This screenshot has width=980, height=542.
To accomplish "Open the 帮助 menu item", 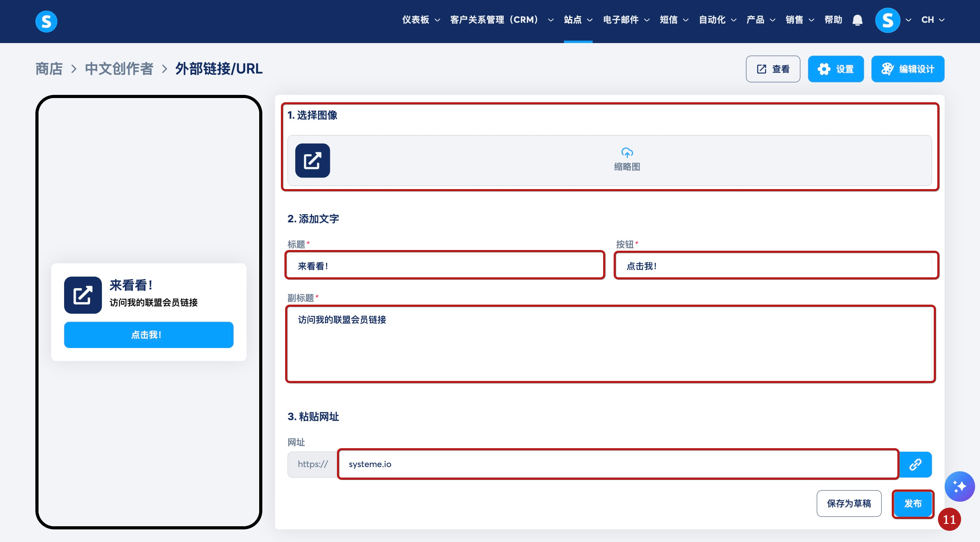I will 833,20.
